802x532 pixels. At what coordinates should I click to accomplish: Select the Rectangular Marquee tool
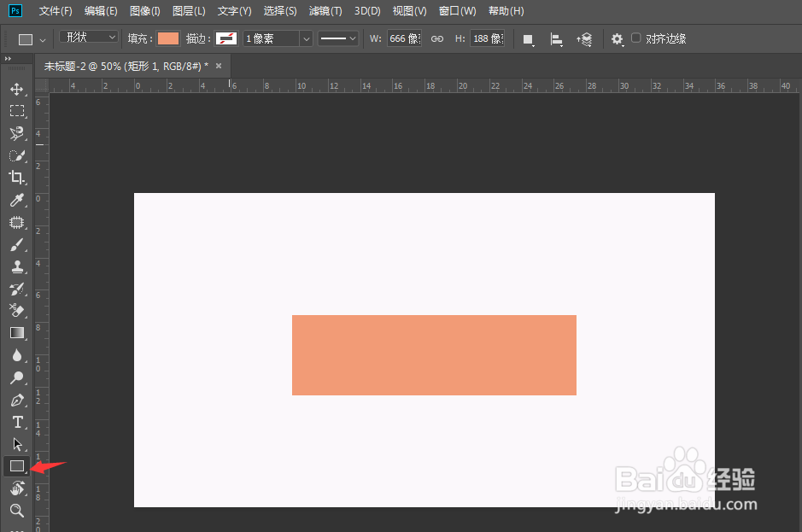point(17,110)
